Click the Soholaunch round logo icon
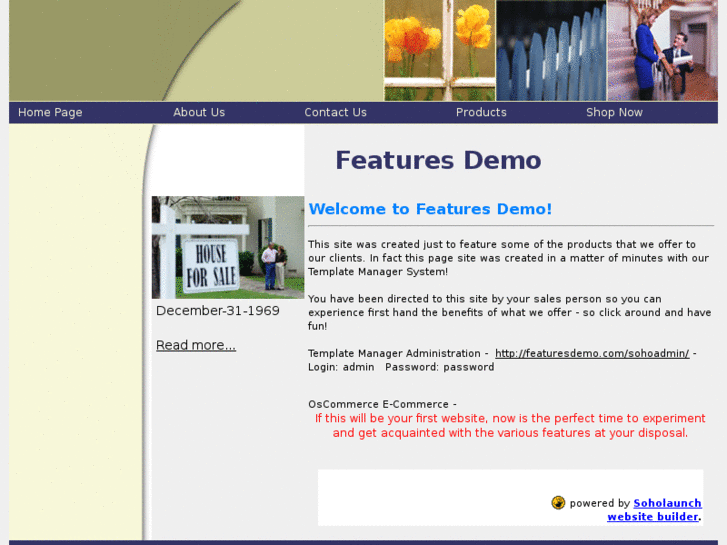Image resolution: width=727 pixels, height=545 pixels. point(558,503)
